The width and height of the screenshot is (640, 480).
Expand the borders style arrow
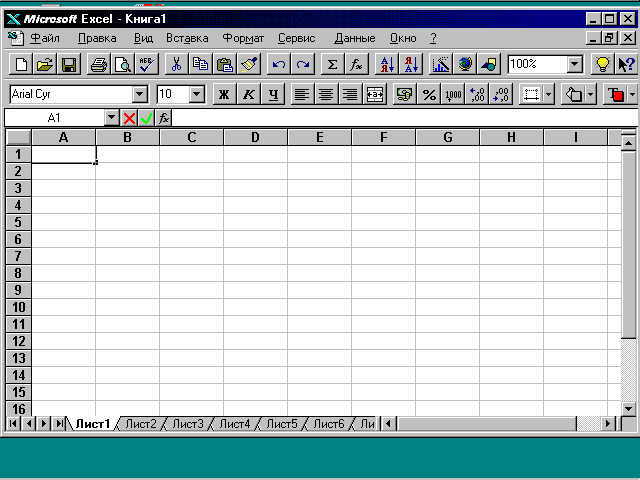549,95
